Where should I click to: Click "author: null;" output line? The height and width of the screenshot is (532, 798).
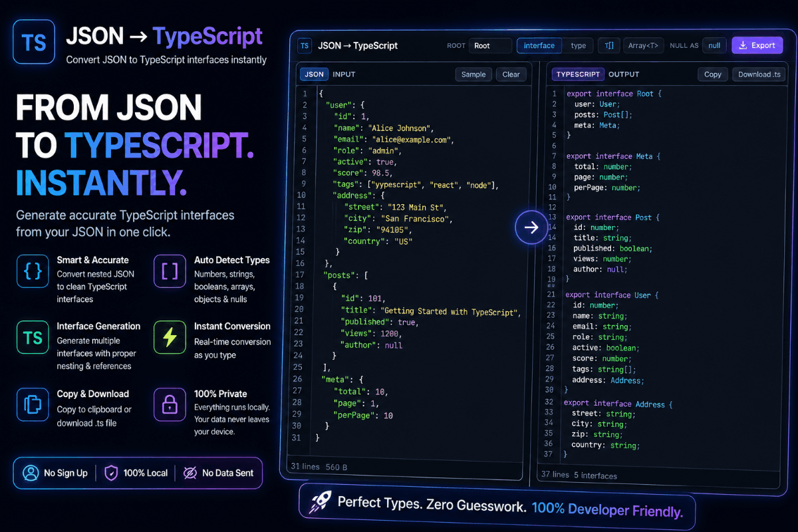click(600, 269)
